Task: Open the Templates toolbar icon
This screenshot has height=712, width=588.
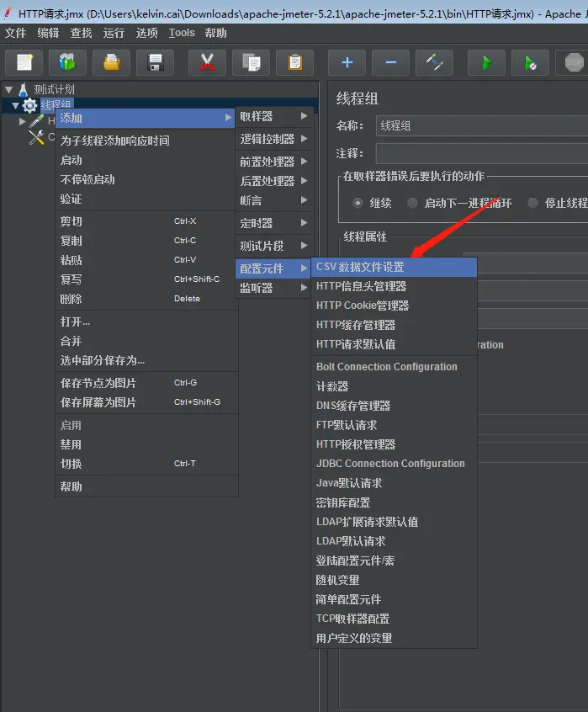Action: (67, 62)
